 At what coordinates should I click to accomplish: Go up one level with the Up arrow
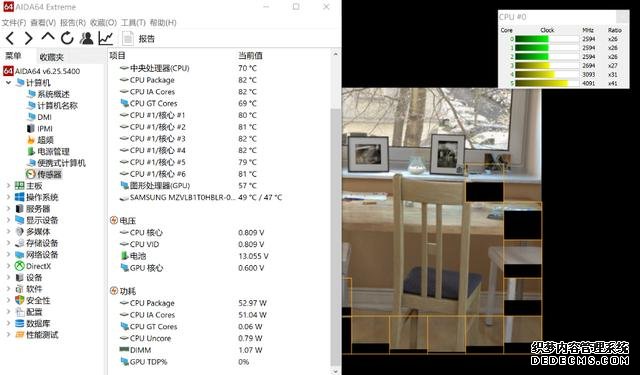point(48,37)
